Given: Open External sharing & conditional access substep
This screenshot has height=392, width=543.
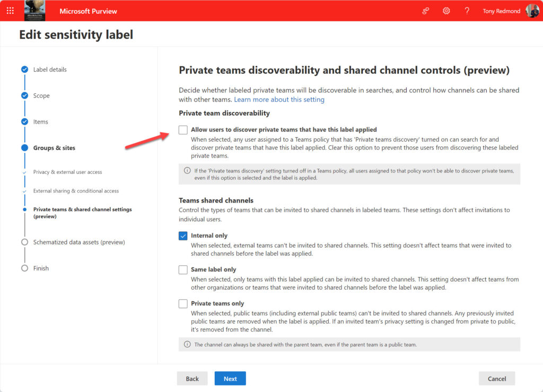Looking at the screenshot, I should [76, 191].
